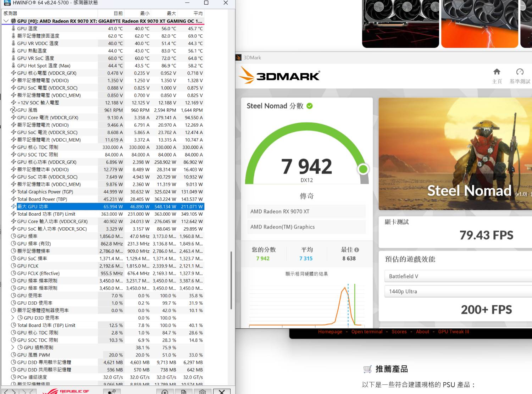Click the AMD Radeon(TM) Graphics field
Screen dimensions: 532x394
[x=306, y=227]
